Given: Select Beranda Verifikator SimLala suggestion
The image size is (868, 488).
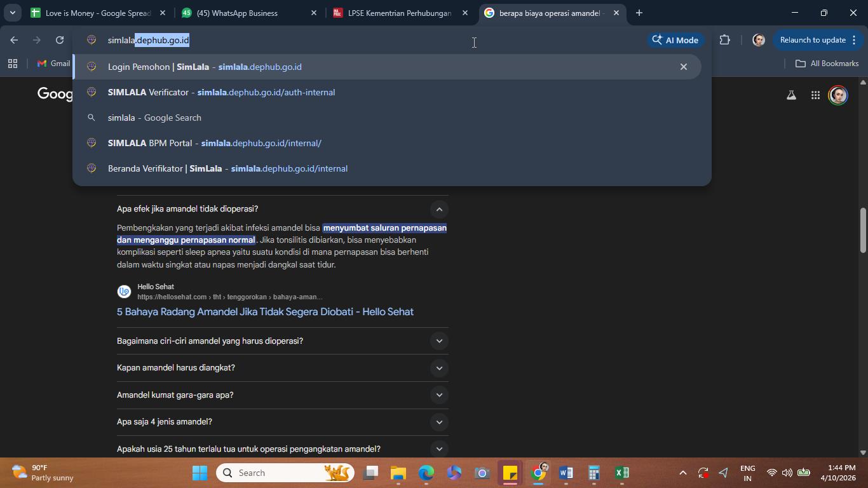Looking at the screenshot, I should click(x=388, y=168).
